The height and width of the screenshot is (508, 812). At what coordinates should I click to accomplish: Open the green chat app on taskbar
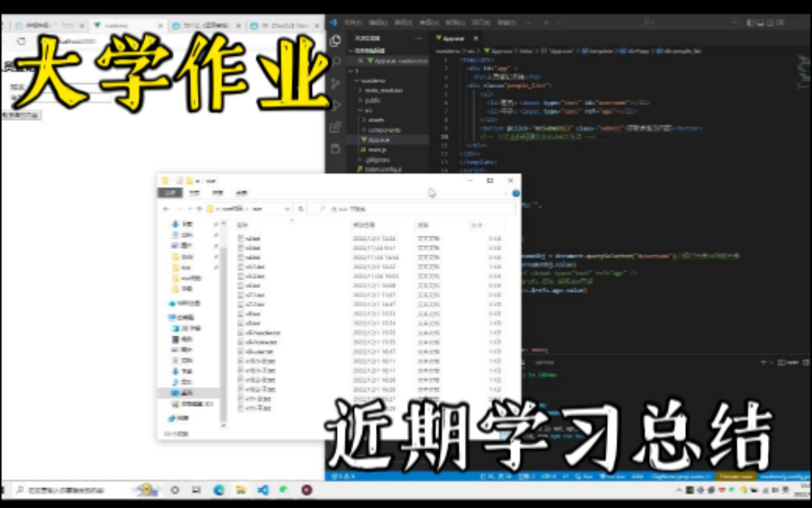point(284,490)
